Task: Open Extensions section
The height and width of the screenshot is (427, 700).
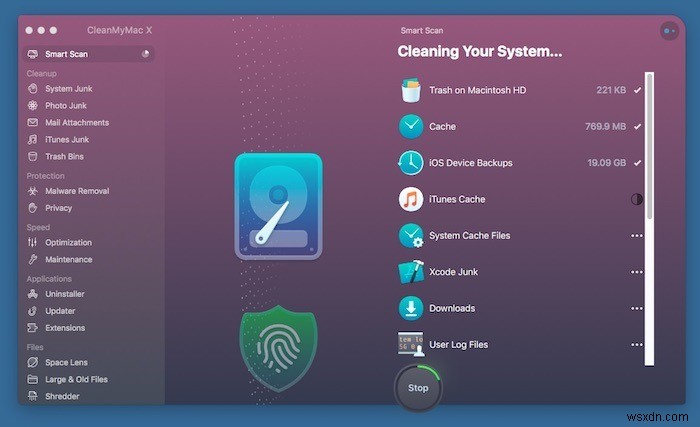Action: 65,327
